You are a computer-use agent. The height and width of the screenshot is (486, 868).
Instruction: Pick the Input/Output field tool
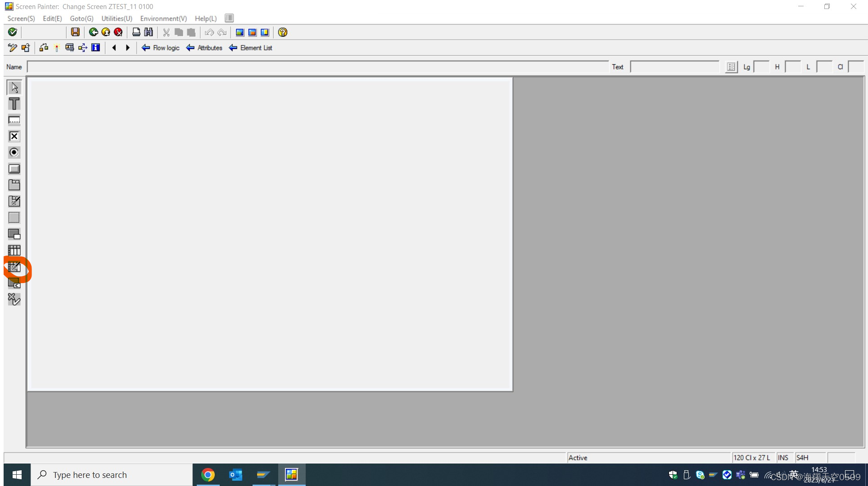click(x=14, y=120)
